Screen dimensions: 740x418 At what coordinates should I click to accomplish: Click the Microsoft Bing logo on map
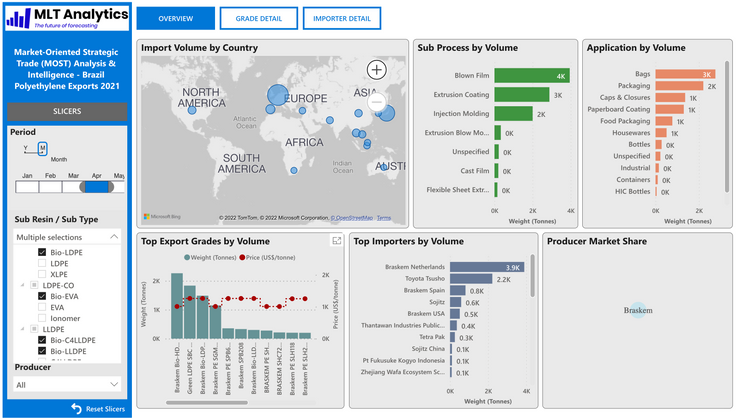click(163, 216)
